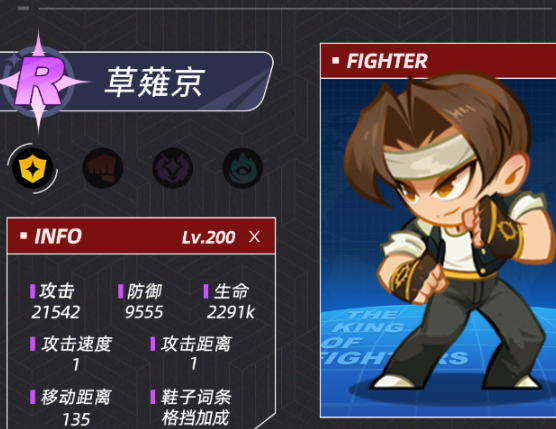Open the INFO panel header
The width and height of the screenshot is (556, 429).
(x=141, y=236)
